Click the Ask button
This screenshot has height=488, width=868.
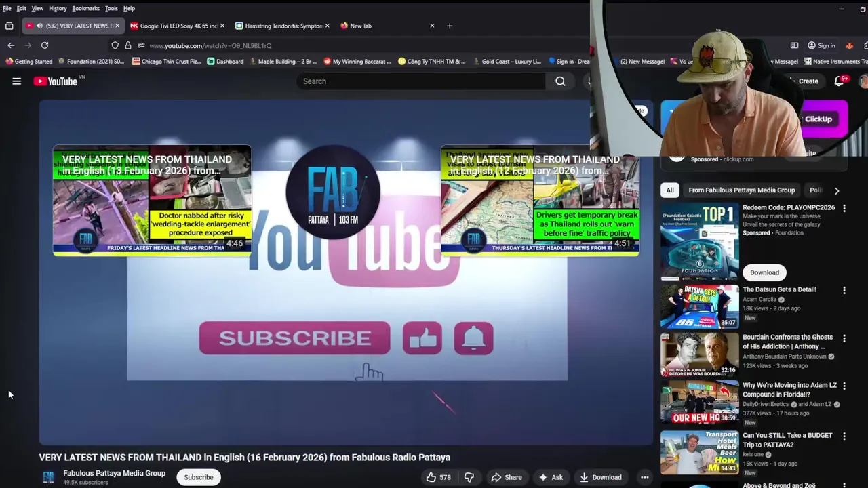(x=551, y=477)
